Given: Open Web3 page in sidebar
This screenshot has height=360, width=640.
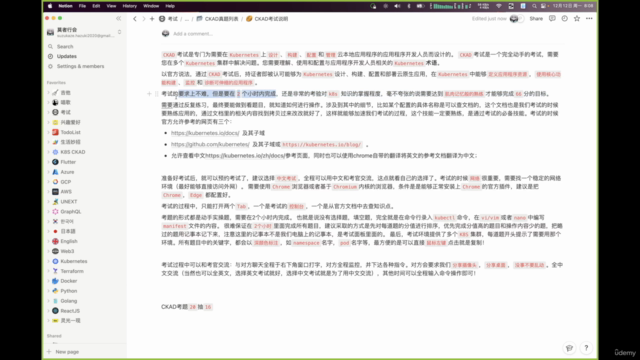Looking at the screenshot, I should point(67,251).
